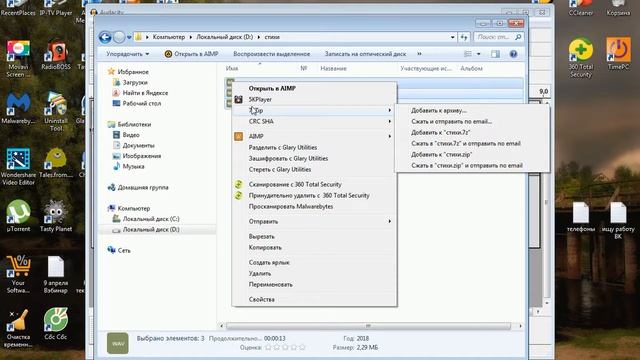
Task: Open Загрузки folder in sidebar
Action: pos(135,82)
